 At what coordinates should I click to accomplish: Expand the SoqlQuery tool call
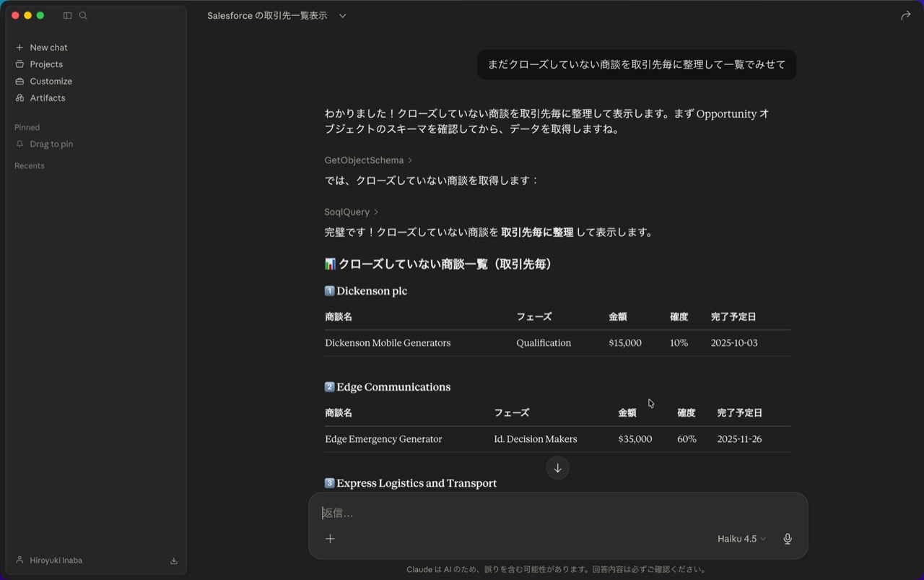tap(352, 212)
